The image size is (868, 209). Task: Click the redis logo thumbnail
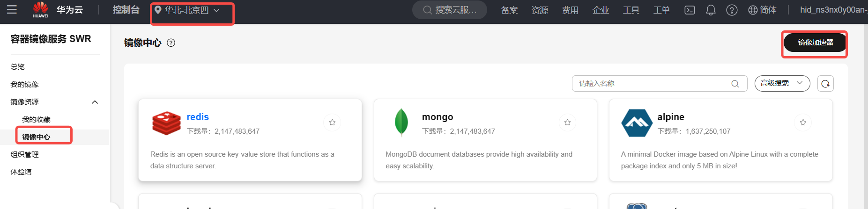166,123
